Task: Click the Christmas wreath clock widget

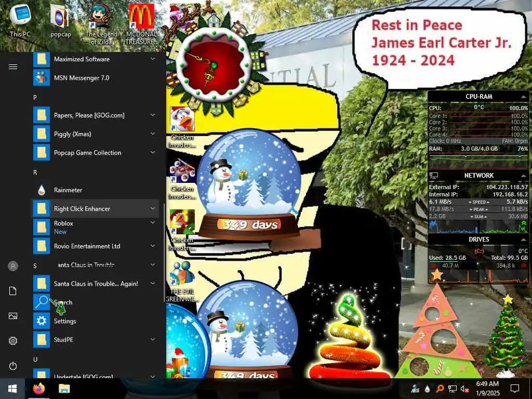Action: pos(215,64)
